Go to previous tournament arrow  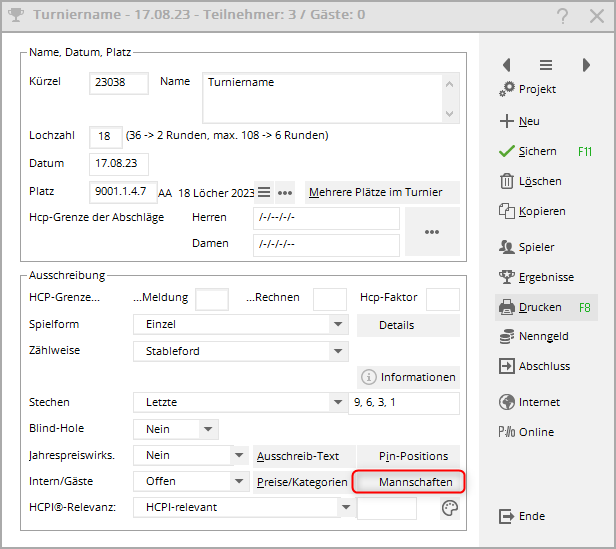coord(507,65)
